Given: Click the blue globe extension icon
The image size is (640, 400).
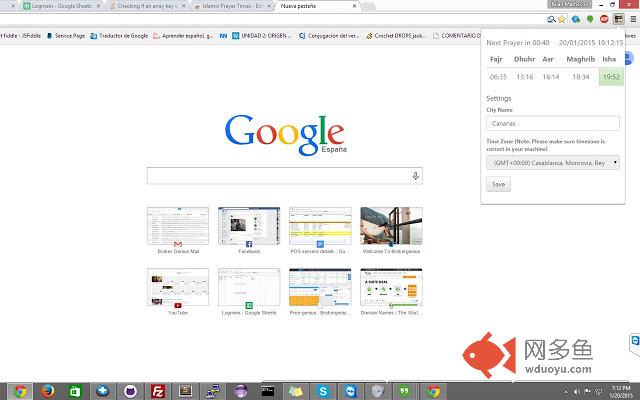Looking at the screenshot, I should point(576,19).
